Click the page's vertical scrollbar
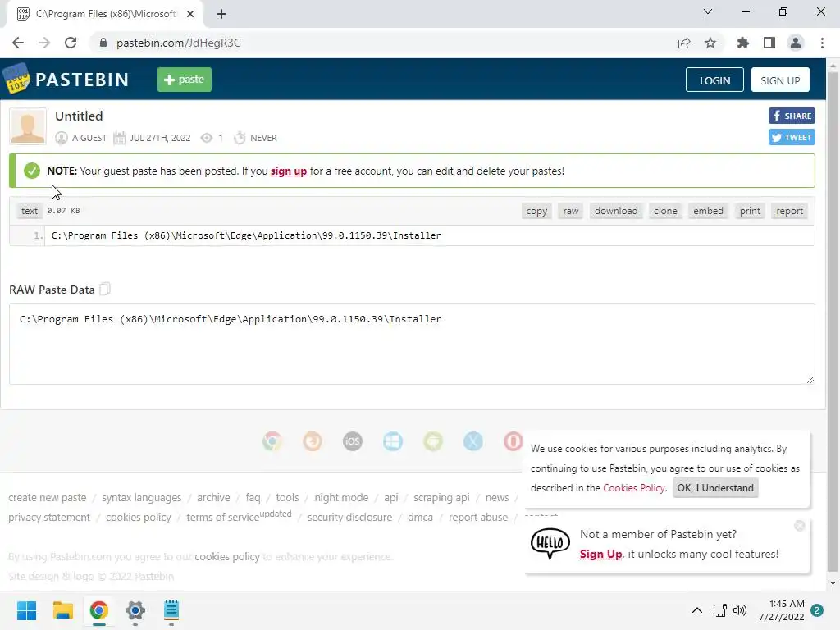Image resolution: width=840 pixels, height=630 pixels. click(x=833, y=322)
